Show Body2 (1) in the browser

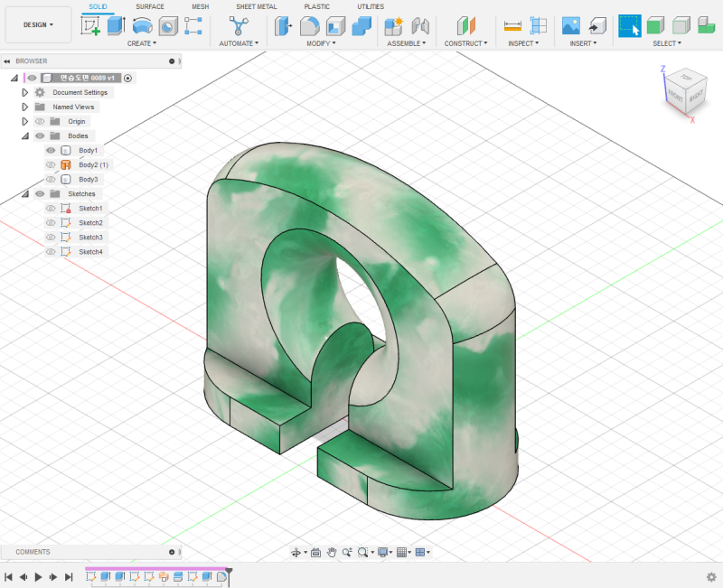(50, 164)
